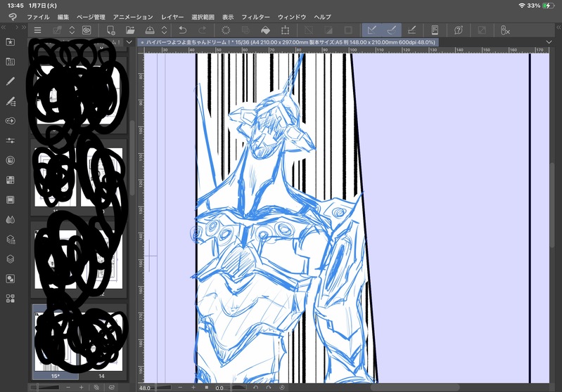
Task: Open the layers stack panel icon
Action: (x=11, y=259)
